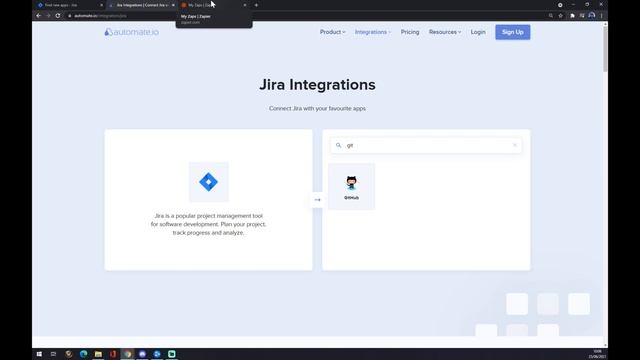Open the Windows Start menu
Viewport: 640px width, 360px height.
point(39,354)
